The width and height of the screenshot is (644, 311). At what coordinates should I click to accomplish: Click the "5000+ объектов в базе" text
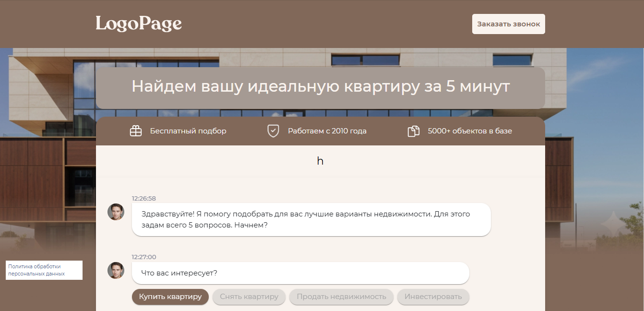[470, 131]
